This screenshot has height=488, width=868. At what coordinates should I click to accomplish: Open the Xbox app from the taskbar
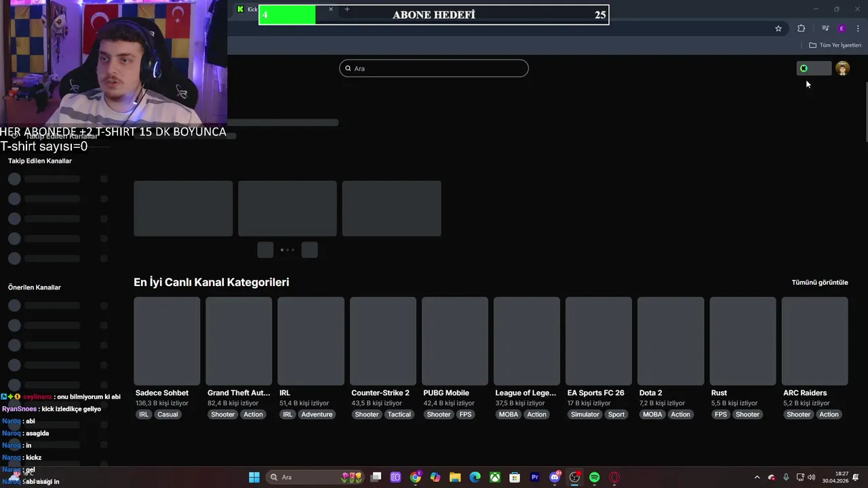[496, 478]
